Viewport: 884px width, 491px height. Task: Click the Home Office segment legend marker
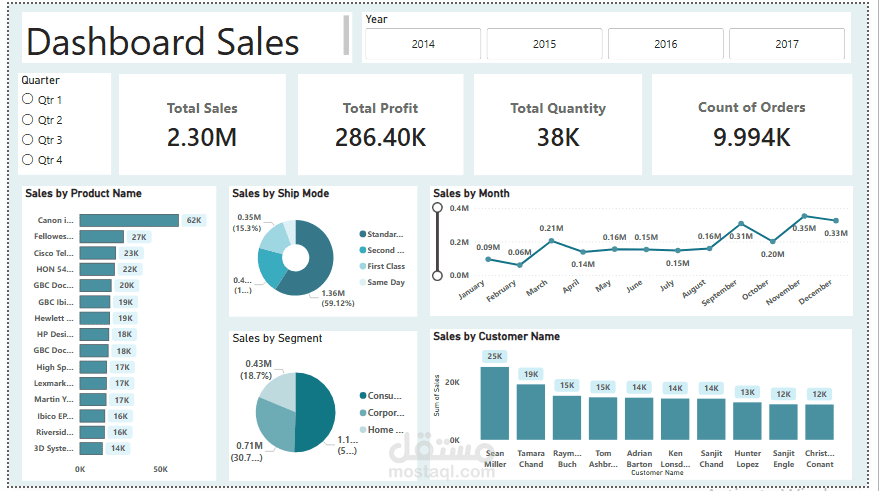363,430
